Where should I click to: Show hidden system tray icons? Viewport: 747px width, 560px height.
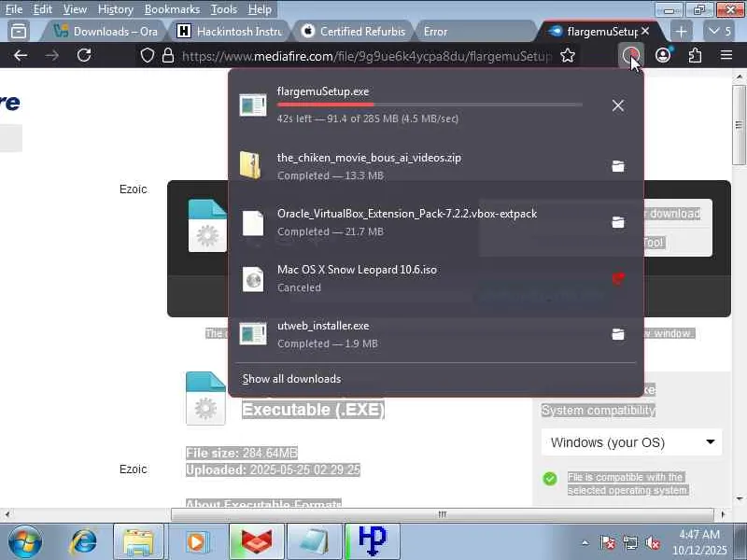[585, 542]
